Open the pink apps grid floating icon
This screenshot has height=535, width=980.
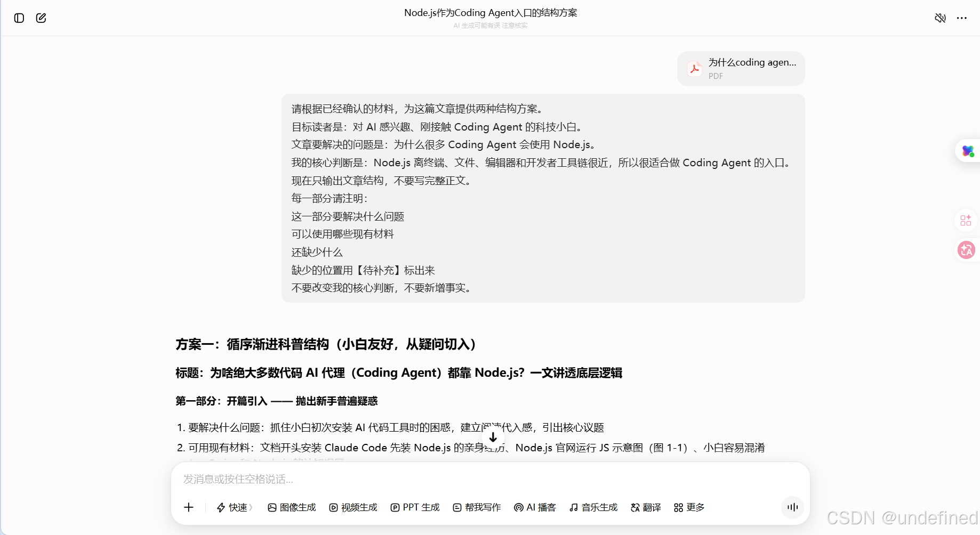[966, 220]
